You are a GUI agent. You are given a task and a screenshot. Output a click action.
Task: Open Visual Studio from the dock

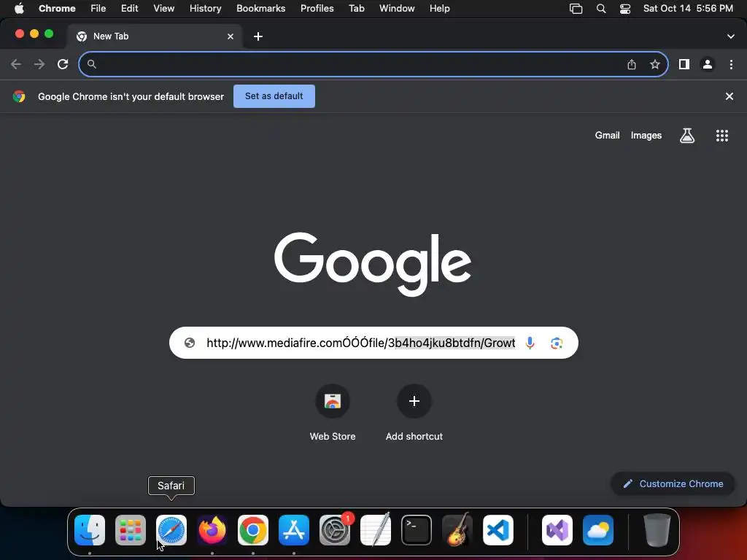pos(557,530)
